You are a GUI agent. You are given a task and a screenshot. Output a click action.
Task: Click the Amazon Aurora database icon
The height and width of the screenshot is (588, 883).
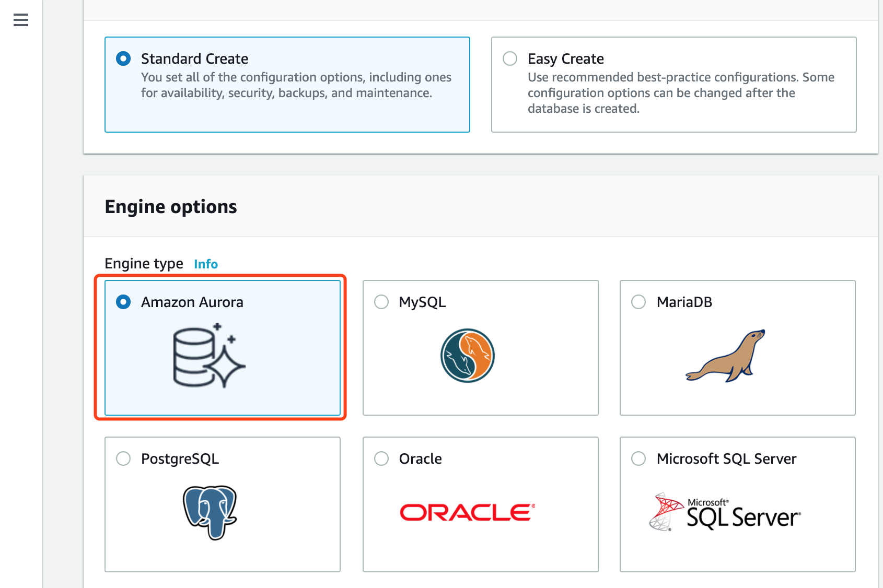click(x=209, y=356)
